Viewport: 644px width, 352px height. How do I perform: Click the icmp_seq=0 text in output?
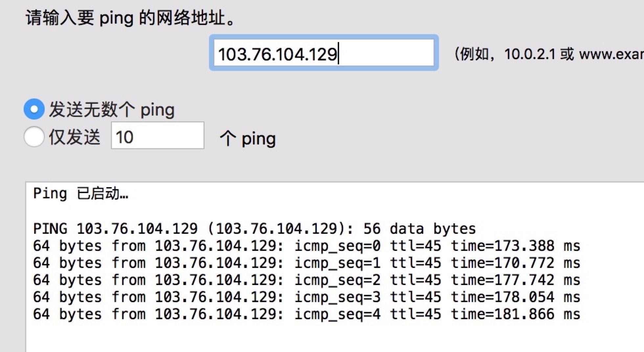[337, 246]
